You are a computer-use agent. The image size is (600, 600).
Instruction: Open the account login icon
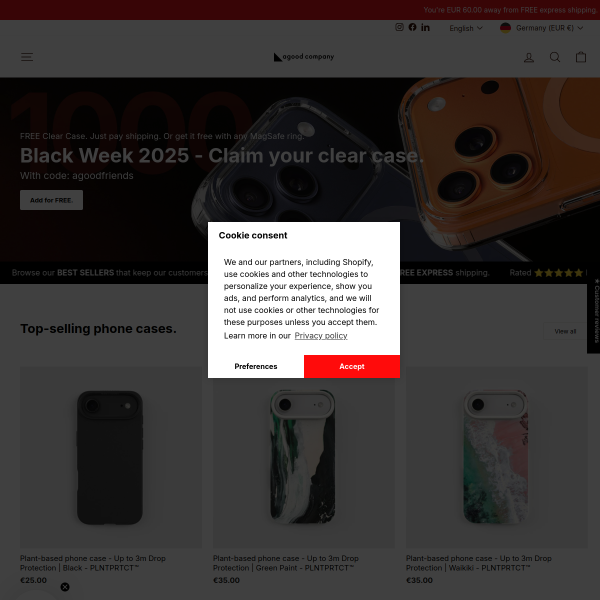point(529,57)
